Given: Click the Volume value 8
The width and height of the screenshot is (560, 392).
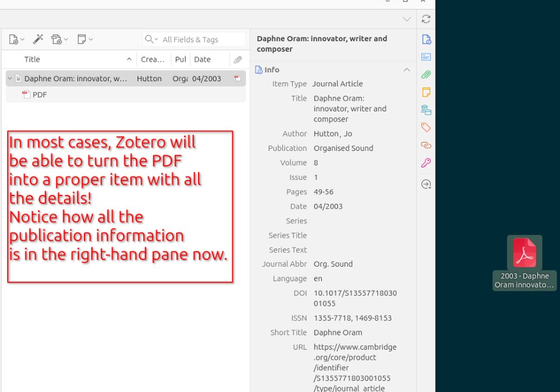Looking at the screenshot, I should pyautogui.click(x=316, y=163).
